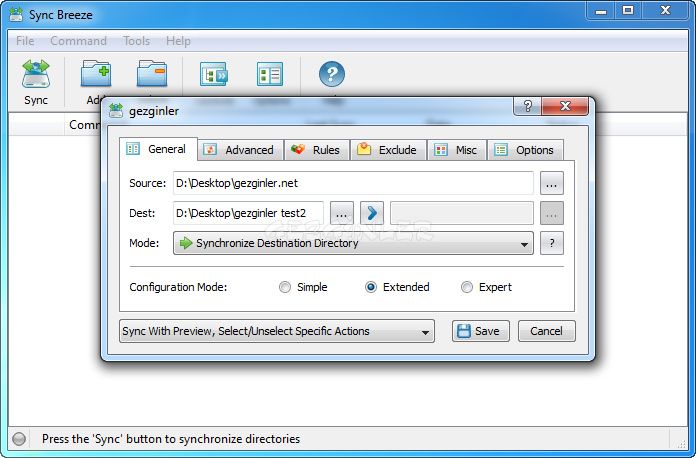
Task: Click in the Dest path field
Action: (x=248, y=213)
